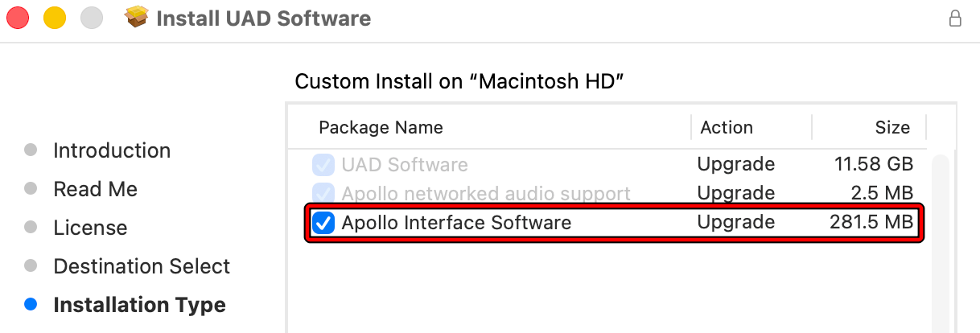This screenshot has width=980, height=333.
Task: Click the Size column header
Action: (x=892, y=127)
